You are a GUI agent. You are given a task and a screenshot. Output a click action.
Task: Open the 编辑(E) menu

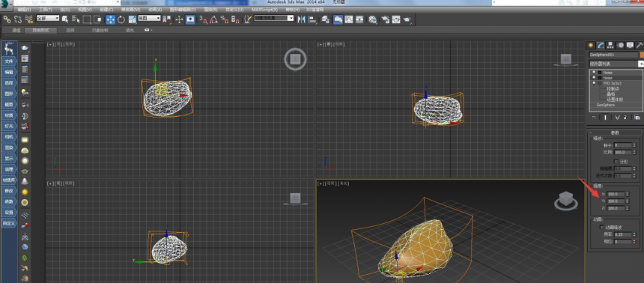[24, 9]
